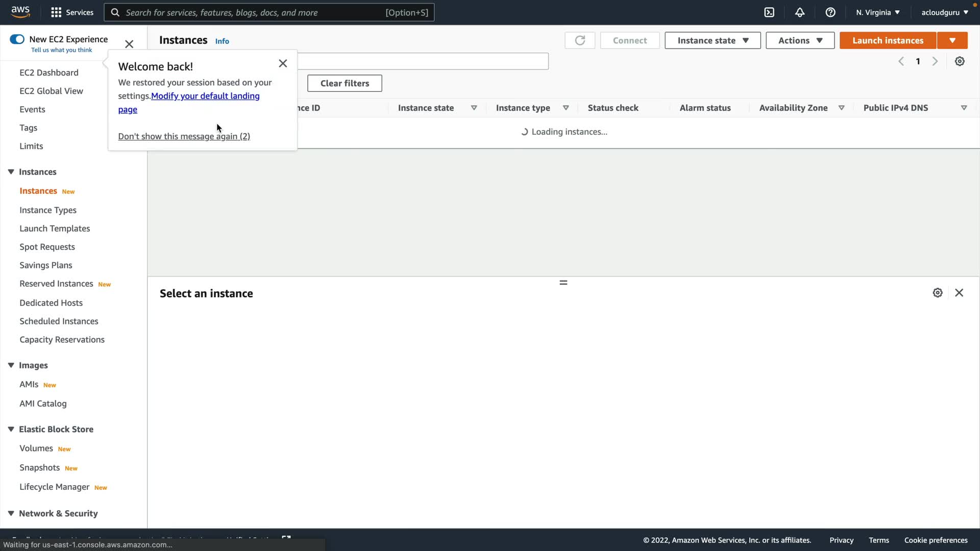Viewport: 980px width, 551px height.
Task: Open AWS CloudShell icon in top bar
Action: coord(769,12)
